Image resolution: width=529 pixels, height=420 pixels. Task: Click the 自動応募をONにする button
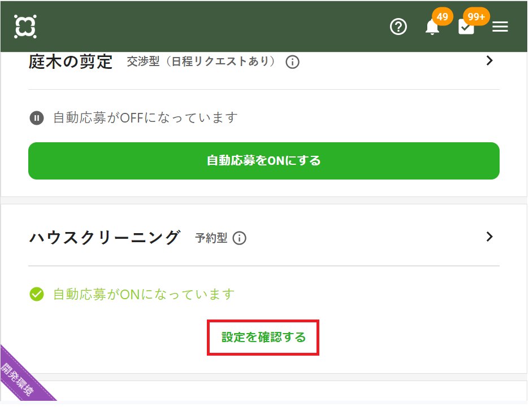(264, 161)
